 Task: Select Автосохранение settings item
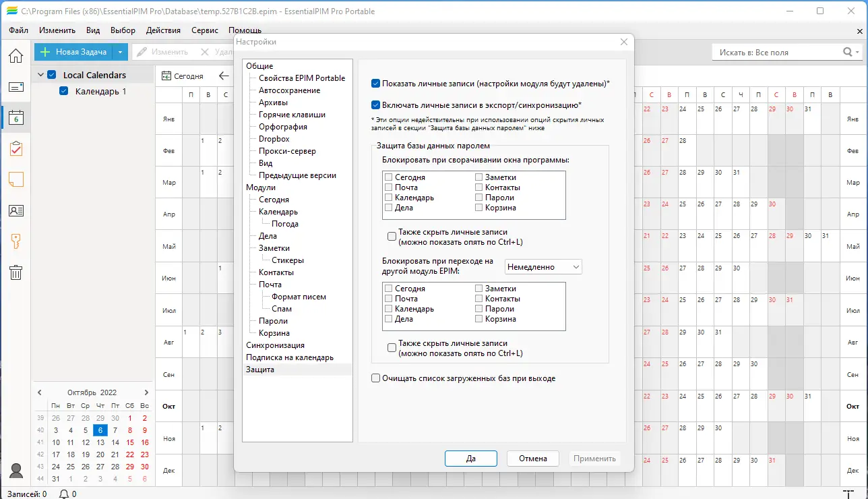pyautogui.click(x=290, y=90)
